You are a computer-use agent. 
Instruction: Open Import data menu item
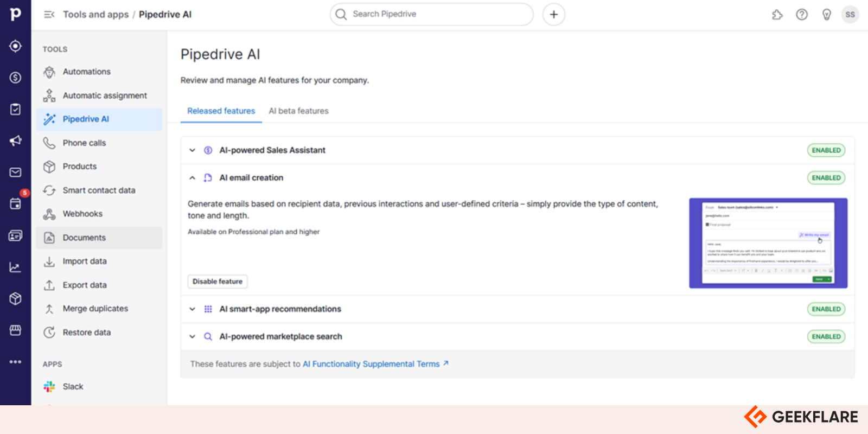99,261
